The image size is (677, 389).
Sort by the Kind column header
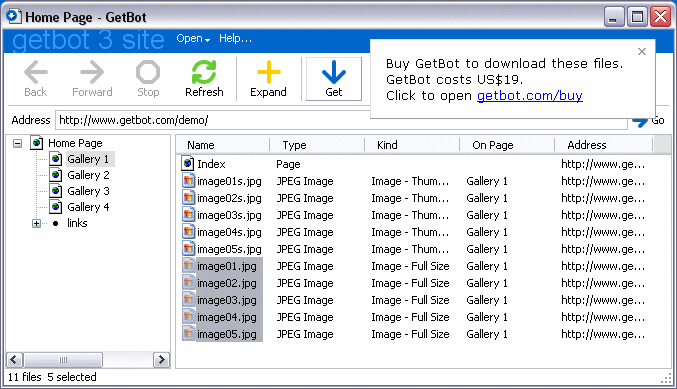click(412, 145)
